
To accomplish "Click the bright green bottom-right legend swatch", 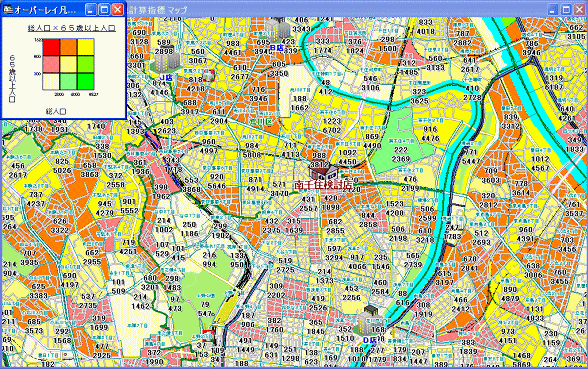I will click(86, 81).
